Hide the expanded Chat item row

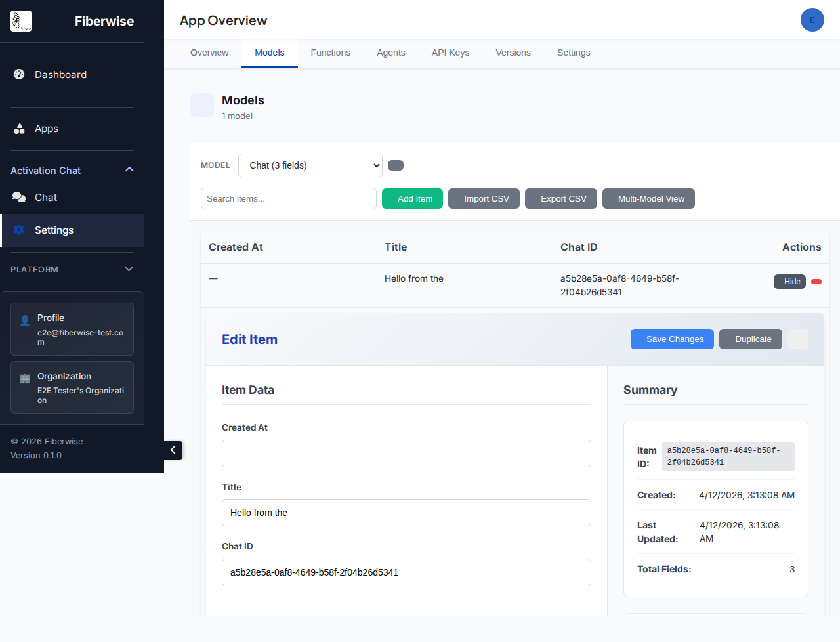click(x=789, y=282)
